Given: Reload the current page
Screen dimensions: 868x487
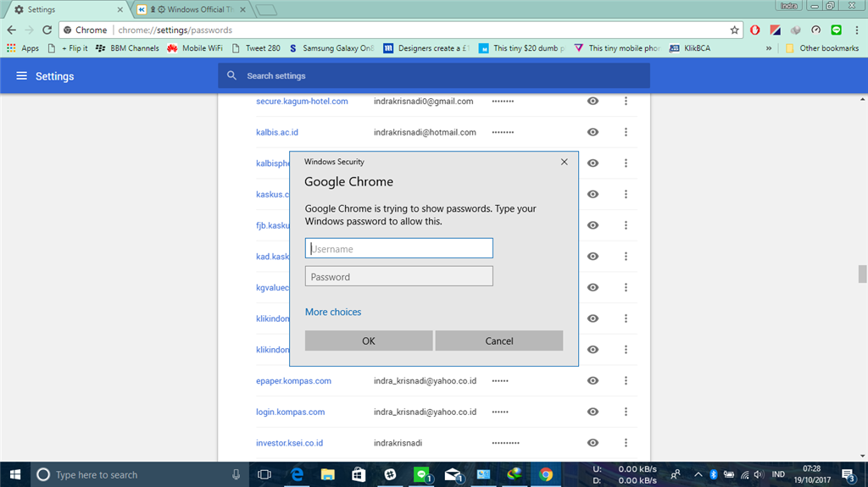Looking at the screenshot, I should 47,30.
